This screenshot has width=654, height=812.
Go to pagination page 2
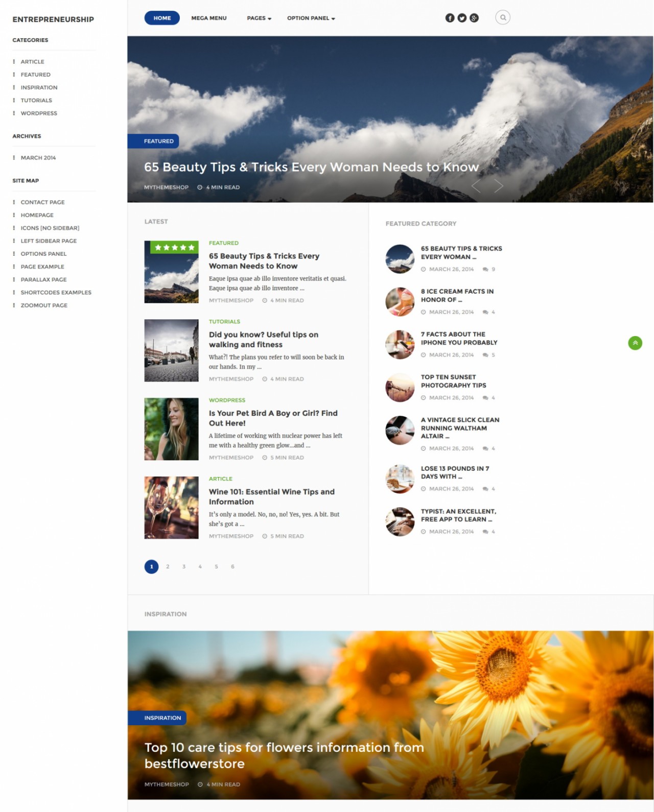tap(168, 566)
